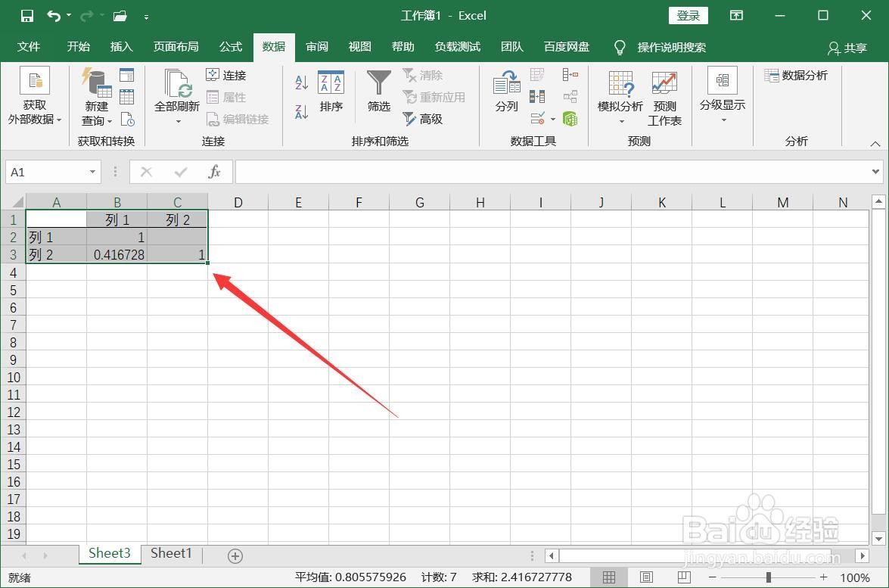Select the Sort A to Z icon
The width and height of the screenshot is (889, 588).
tap(300, 82)
